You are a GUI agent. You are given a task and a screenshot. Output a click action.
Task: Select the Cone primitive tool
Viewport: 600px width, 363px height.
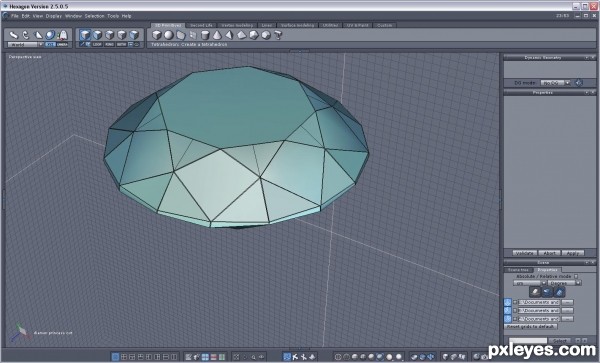(217, 35)
